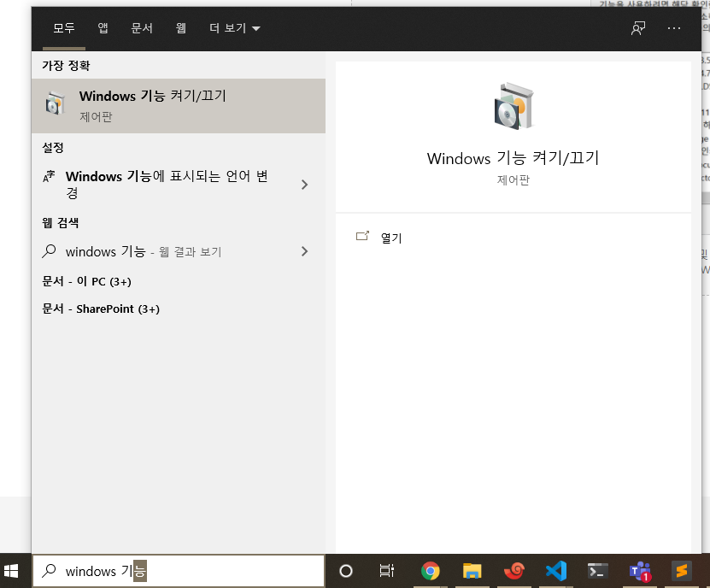Click the large Windows features icon in preview

pyautogui.click(x=513, y=107)
